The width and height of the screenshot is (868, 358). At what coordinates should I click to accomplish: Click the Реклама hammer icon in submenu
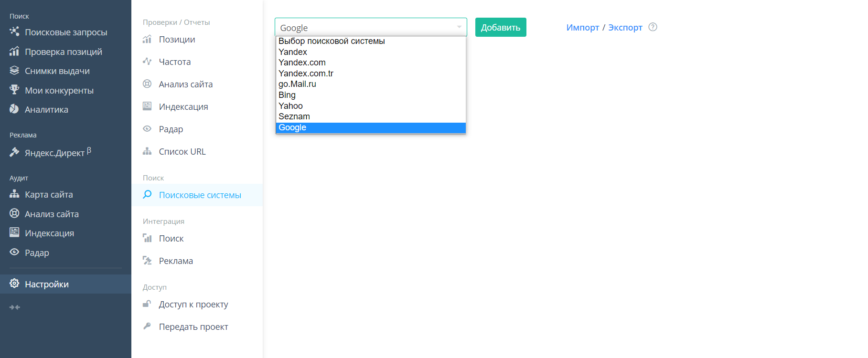tap(147, 260)
